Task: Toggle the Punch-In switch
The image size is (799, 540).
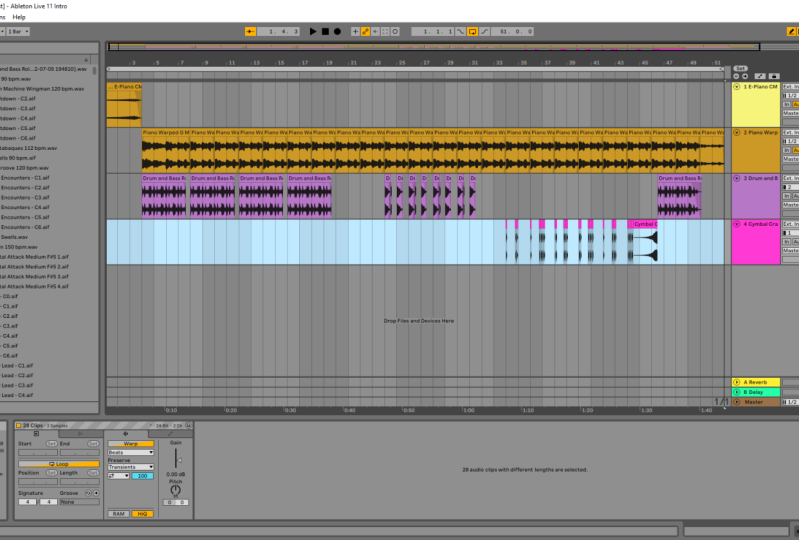Action: tap(461, 32)
